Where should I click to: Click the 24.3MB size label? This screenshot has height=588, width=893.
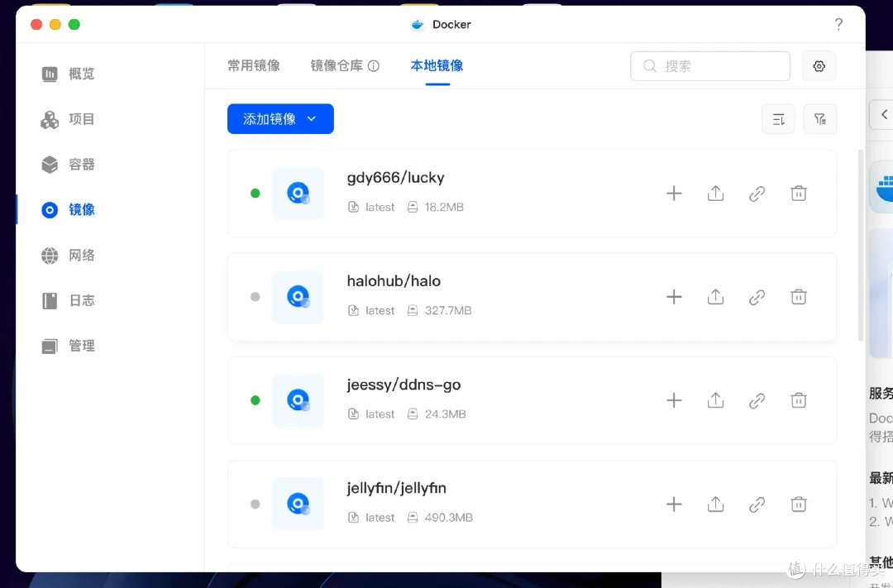pos(446,414)
